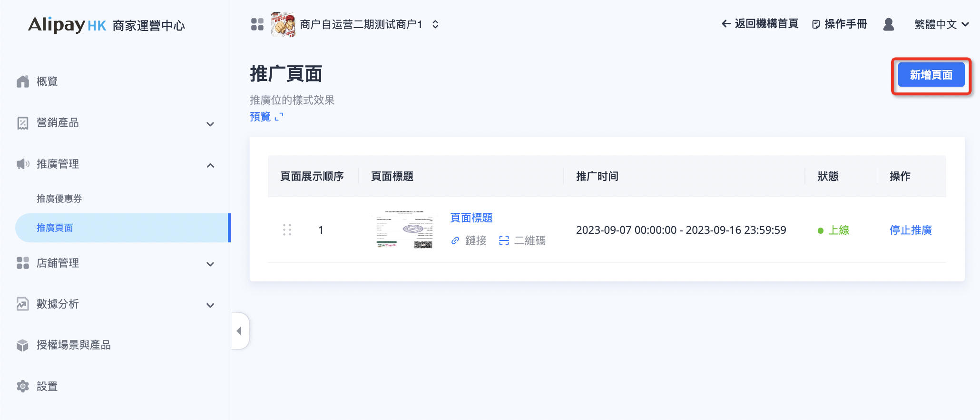
Task: Click the merchant avatar image in header
Action: (283, 24)
